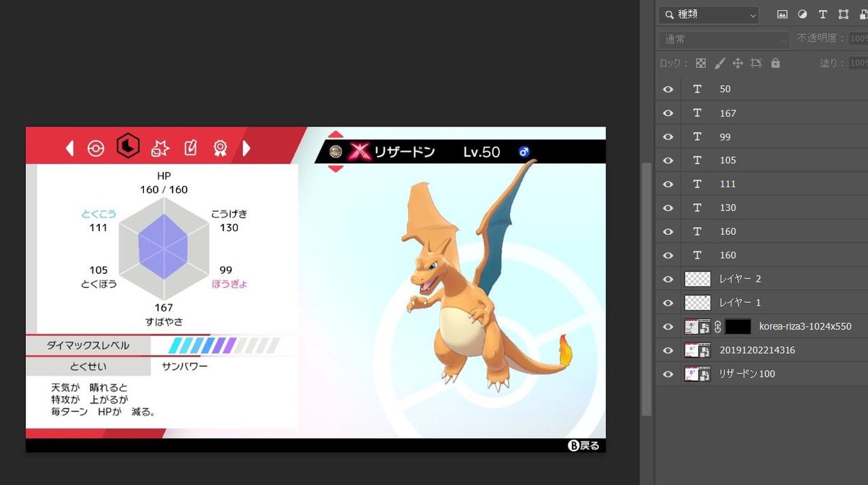The height and width of the screenshot is (485, 868).
Task: Toggle visibility of text layer 99
Action: [x=668, y=137]
